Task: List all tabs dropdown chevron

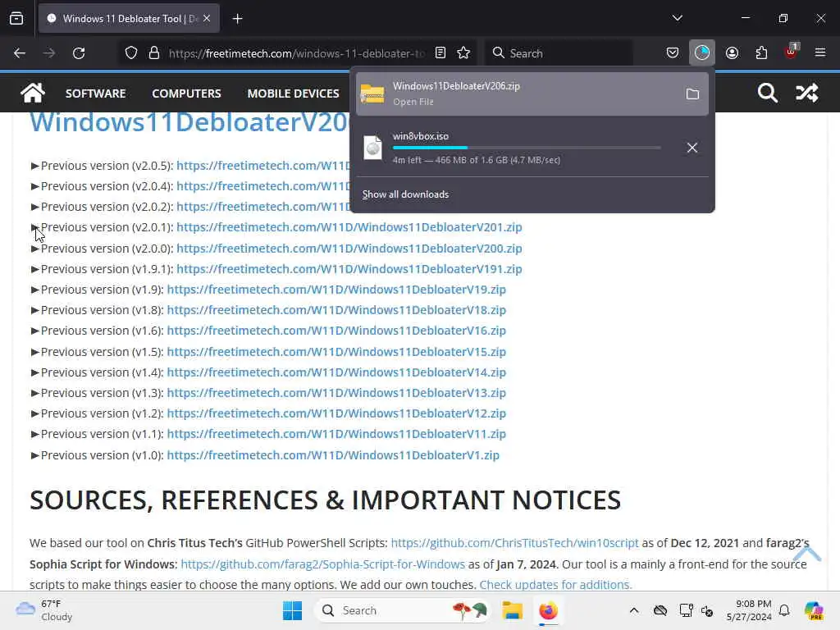Action: pos(677,18)
